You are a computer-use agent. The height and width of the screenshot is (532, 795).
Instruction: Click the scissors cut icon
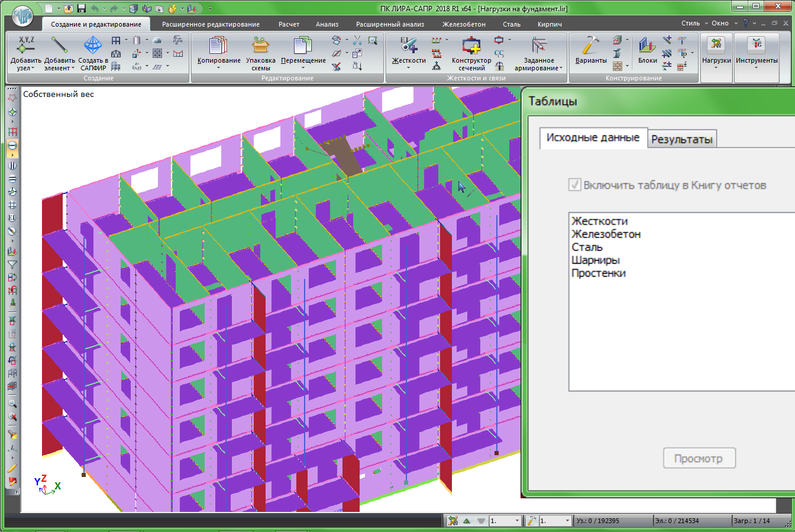(x=357, y=40)
